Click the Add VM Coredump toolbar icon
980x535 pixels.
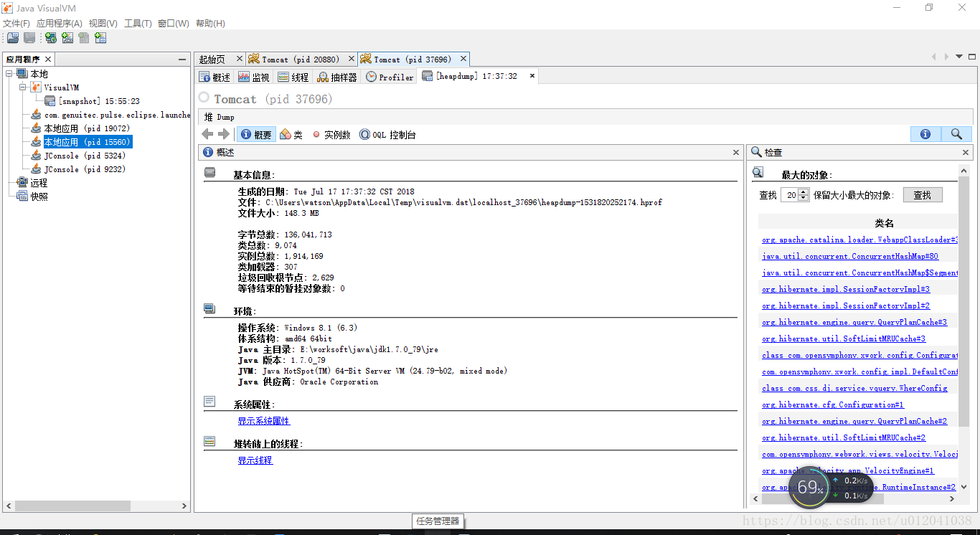[84, 38]
